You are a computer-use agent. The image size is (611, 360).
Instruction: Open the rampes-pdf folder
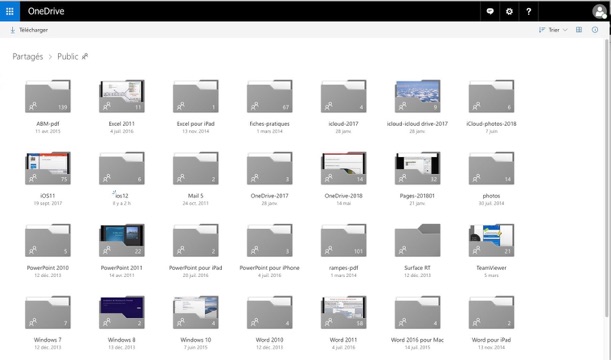(x=343, y=240)
